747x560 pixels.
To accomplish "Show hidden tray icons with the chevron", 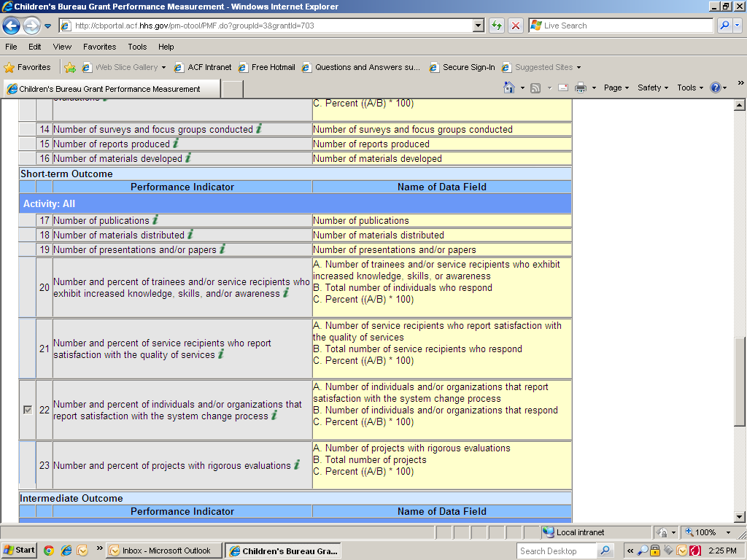I will 630,551.
